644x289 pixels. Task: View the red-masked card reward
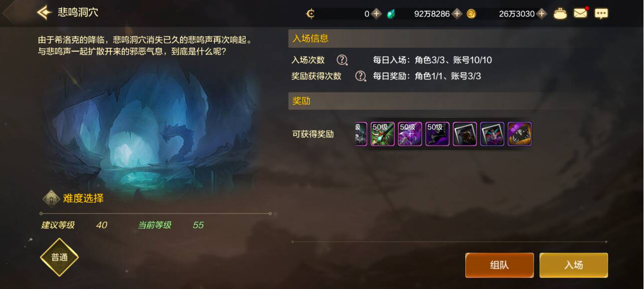tap(492, 134)
